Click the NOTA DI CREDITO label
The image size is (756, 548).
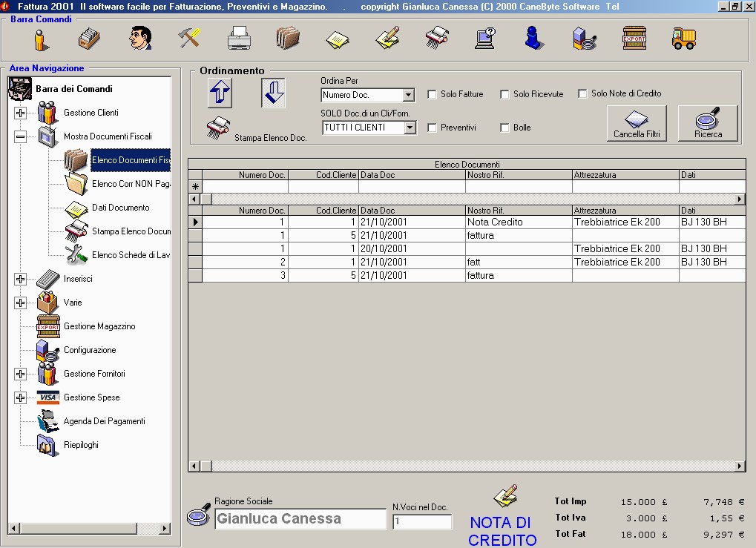(502, 531)
